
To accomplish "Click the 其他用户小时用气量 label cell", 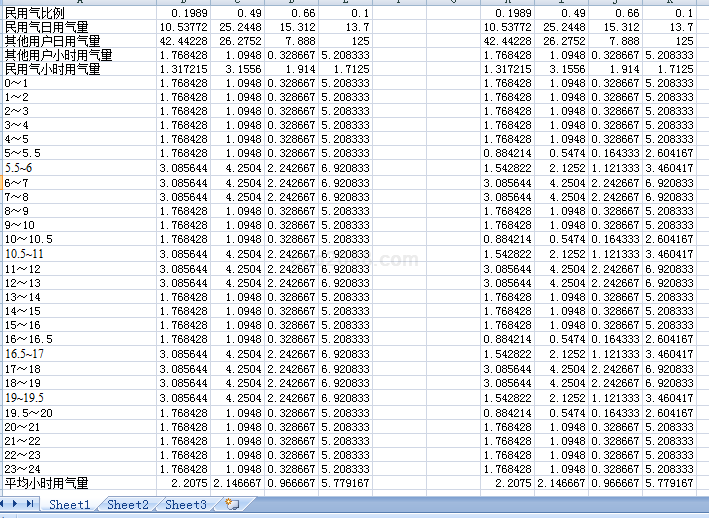I will [x=58, y=55].
